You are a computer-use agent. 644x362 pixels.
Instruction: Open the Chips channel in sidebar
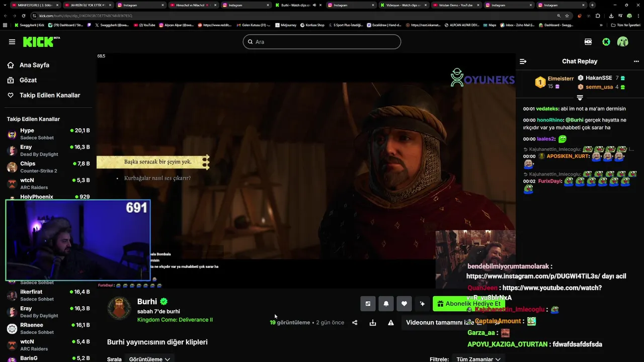[48, 167]
